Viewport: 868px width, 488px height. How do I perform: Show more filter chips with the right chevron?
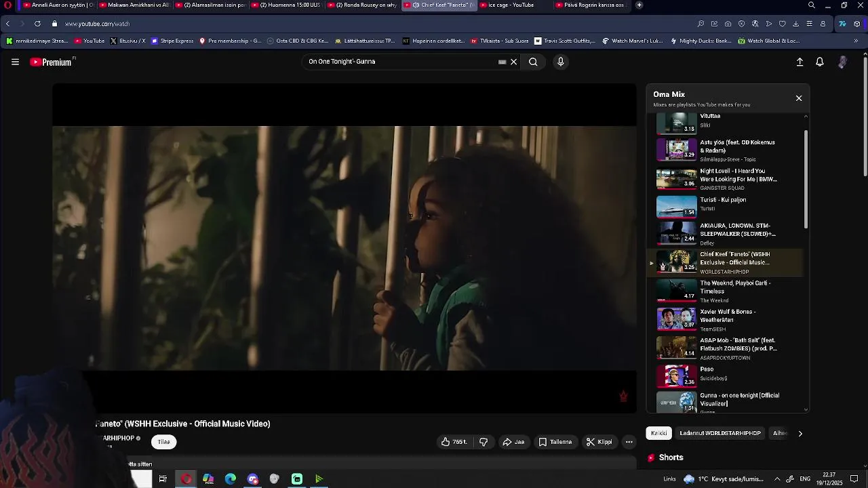(800, 433)
